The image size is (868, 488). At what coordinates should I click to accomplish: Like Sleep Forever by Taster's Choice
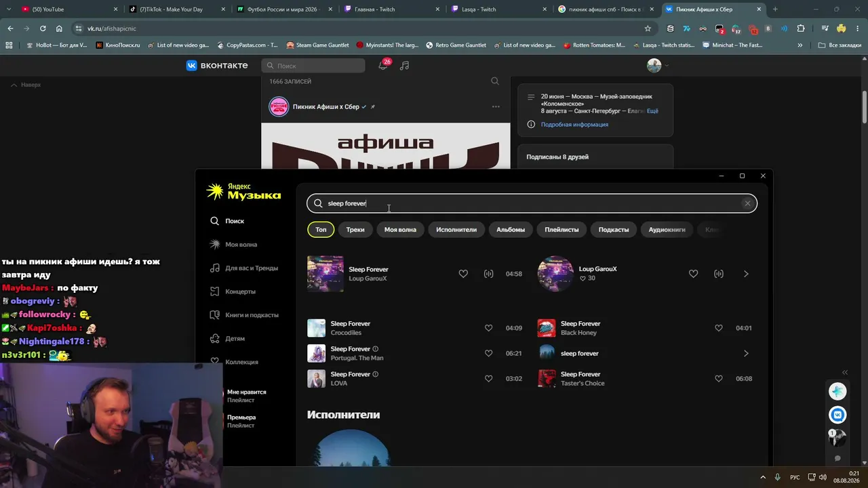pos(719,379)
